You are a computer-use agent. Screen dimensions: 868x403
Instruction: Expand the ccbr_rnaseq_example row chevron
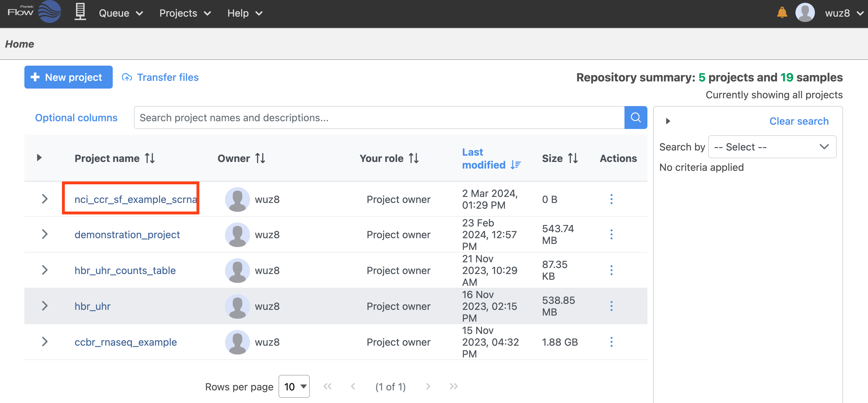(44, 342)
